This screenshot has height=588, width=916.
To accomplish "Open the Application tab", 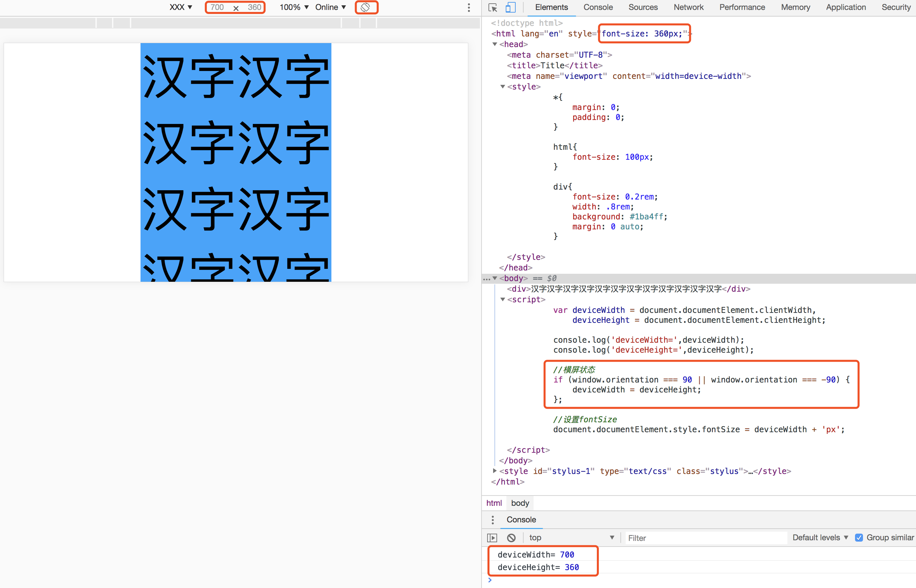I will pos(846,7).
